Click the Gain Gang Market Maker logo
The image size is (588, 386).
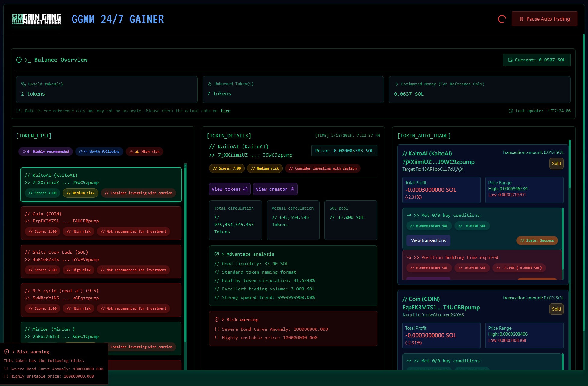point(36,19)
